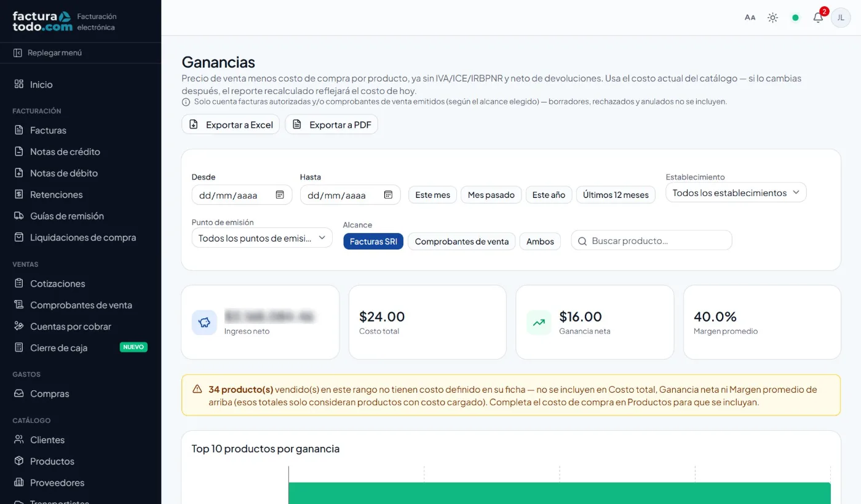
Task: Apply the Mes pasado date preset
Action: (x=491, y=195)
